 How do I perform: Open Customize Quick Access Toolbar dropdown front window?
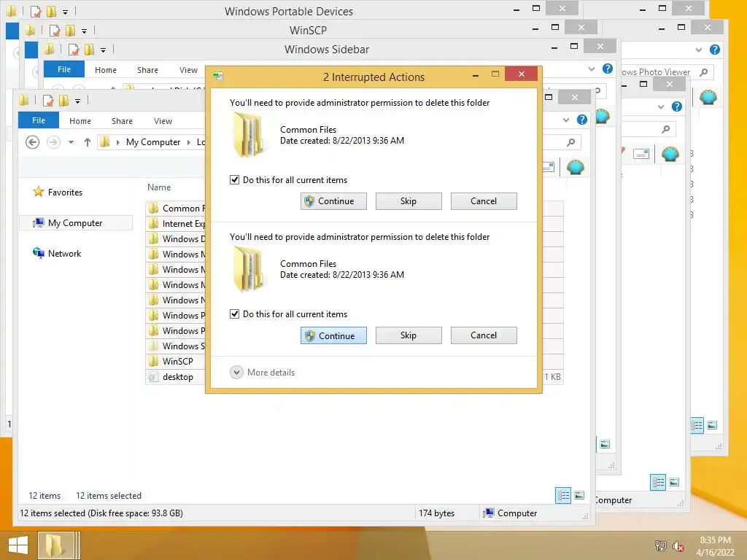pyautogui.click(x=77, y=101)
